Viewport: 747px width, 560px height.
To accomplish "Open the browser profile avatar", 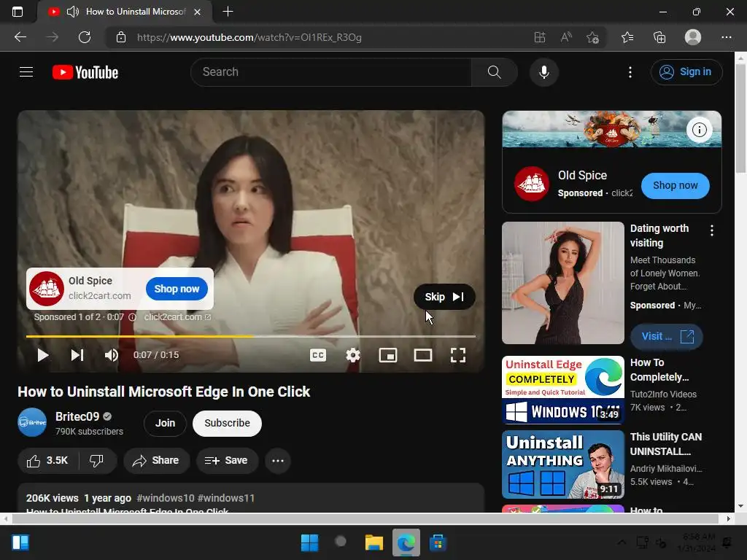I will tap(693, 37).
